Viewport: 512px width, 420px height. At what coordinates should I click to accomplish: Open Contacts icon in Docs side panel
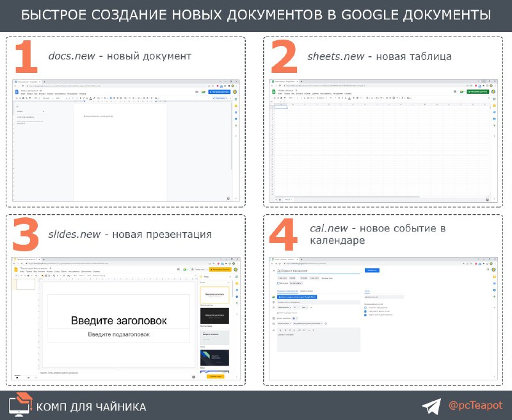point(236,119)
